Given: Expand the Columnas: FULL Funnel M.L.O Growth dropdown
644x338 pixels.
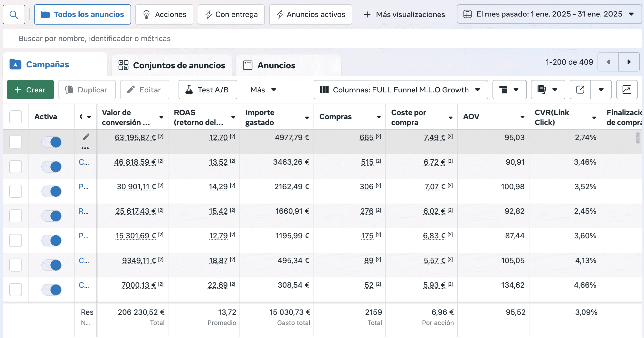Looking at the screenshot, I should (x=400, y=90).
